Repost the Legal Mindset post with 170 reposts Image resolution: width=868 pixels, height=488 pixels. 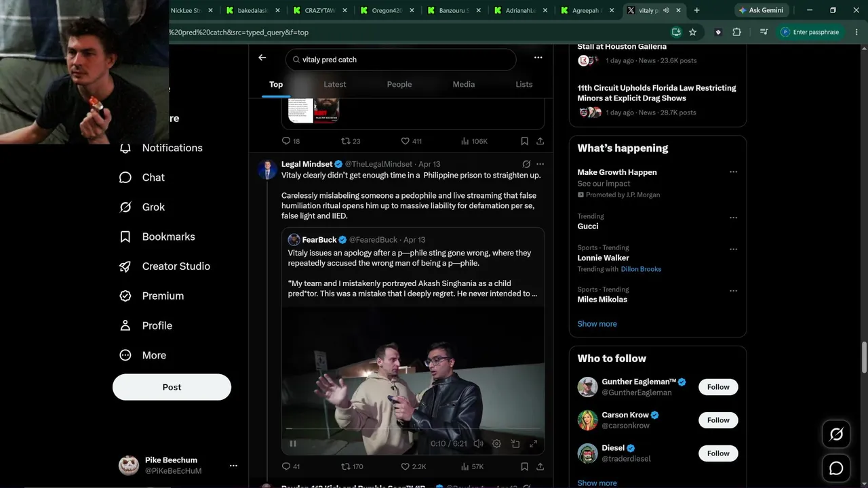[x=352, y=466]
